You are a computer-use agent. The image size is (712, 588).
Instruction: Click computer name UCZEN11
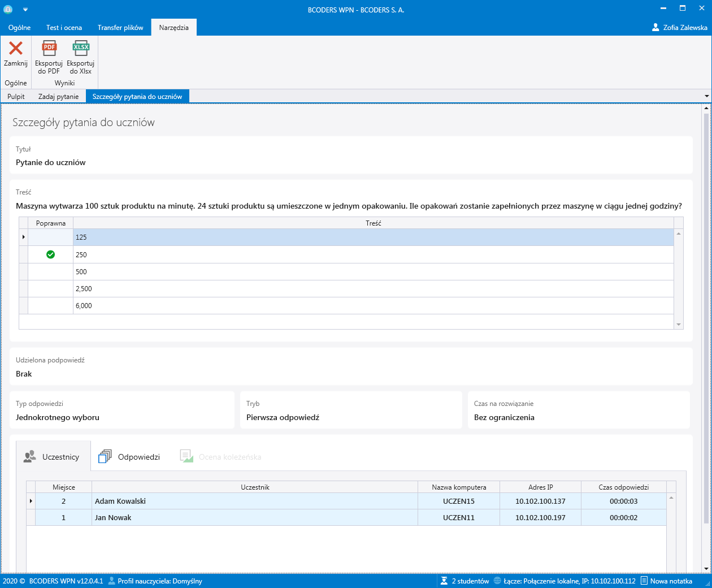pyautogui.click(x=459, y=517)
